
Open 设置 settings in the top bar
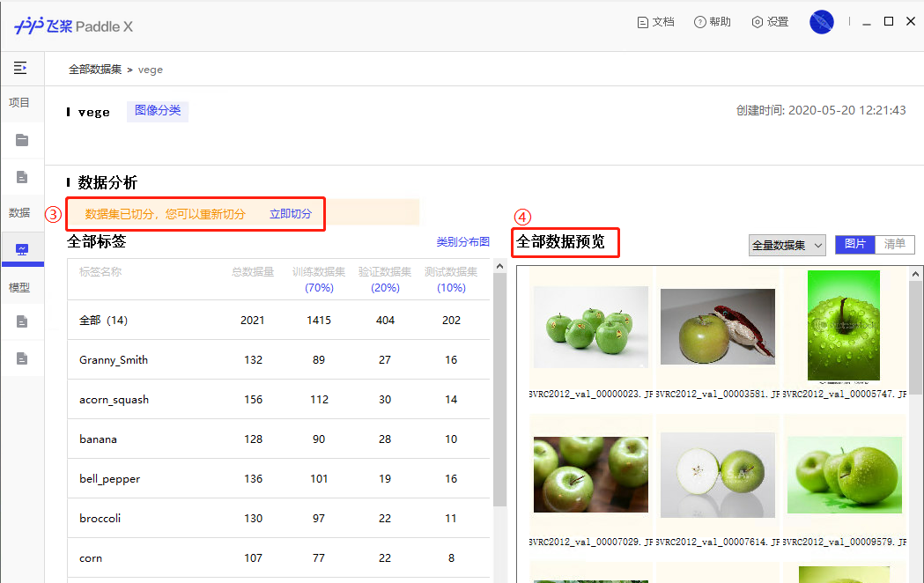coord(769,22)
